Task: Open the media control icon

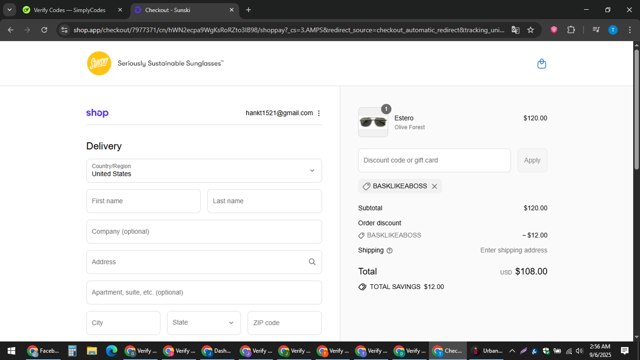Action: (596, 30)
